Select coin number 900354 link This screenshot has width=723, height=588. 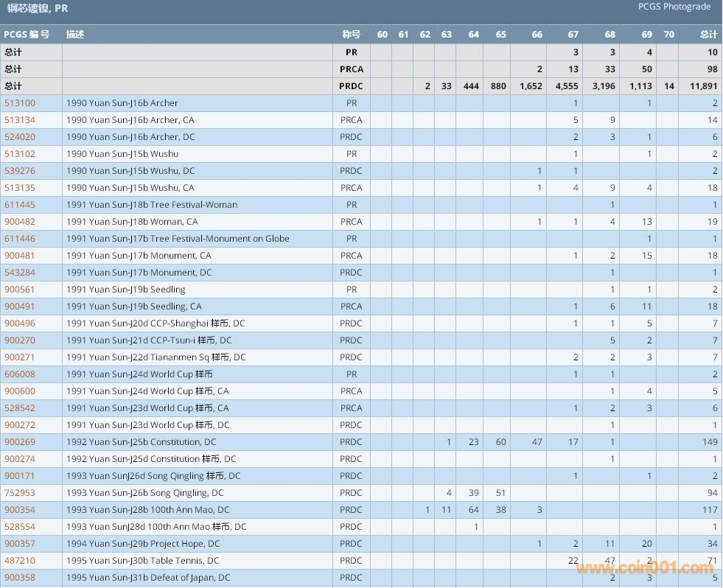coord(20,510)
